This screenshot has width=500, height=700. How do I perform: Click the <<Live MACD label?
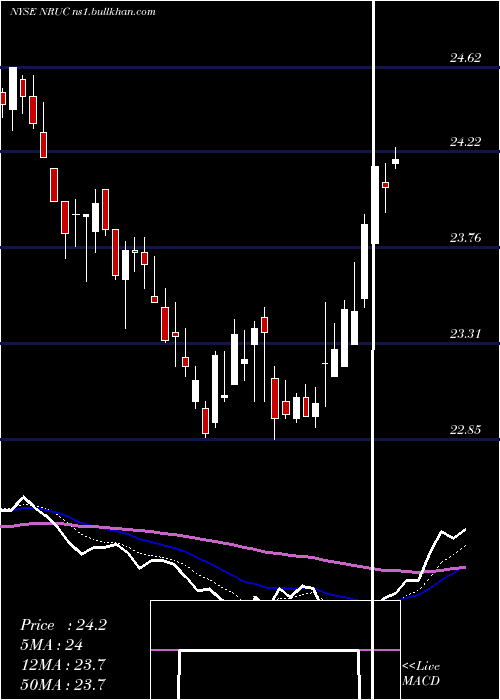[x=421, y=674]
